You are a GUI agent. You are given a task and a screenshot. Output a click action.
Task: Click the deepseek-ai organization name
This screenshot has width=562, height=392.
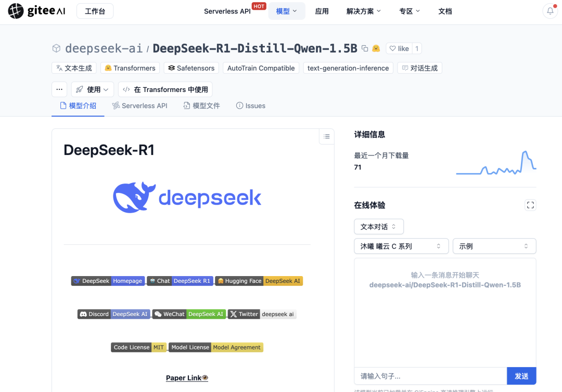point(104,48)
